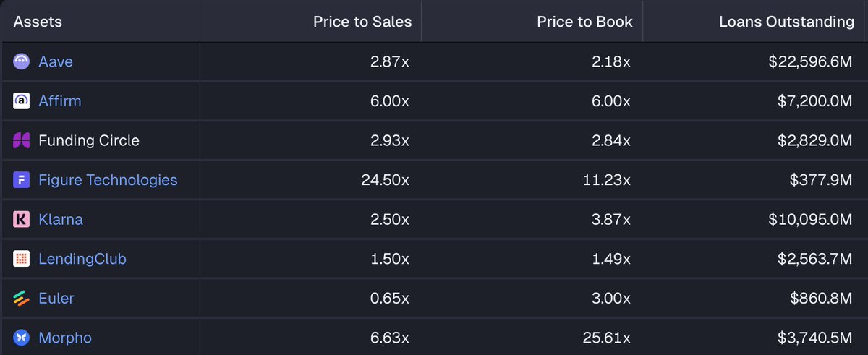Open the Euler asset link
The height and width of the screenshot is (355, 868).
[56, 298]
